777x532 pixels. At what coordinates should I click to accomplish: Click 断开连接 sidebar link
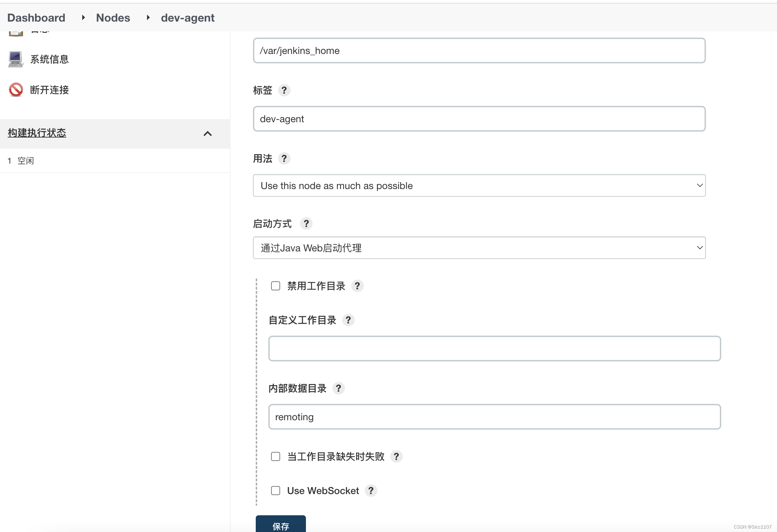49,90
